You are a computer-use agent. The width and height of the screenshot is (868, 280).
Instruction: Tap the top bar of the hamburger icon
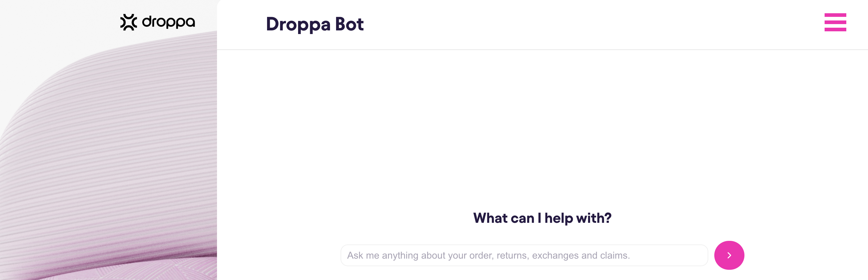point(835,15)
